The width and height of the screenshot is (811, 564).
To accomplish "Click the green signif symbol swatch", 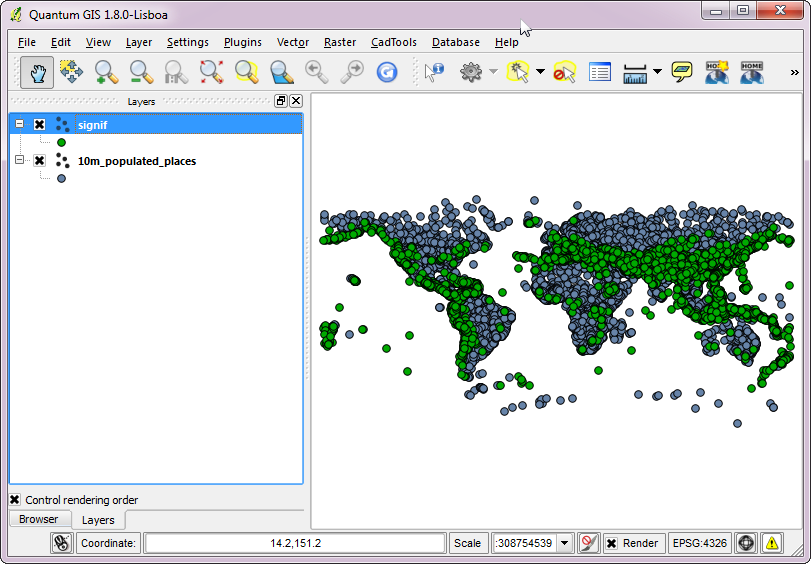I will (x=62, y=142).
